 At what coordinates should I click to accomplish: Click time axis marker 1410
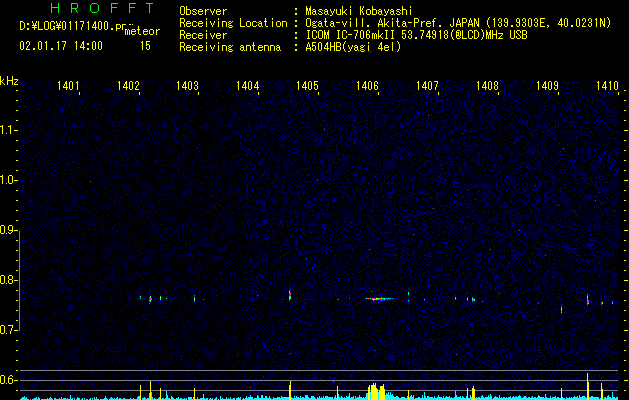click(x=607, y=85)
